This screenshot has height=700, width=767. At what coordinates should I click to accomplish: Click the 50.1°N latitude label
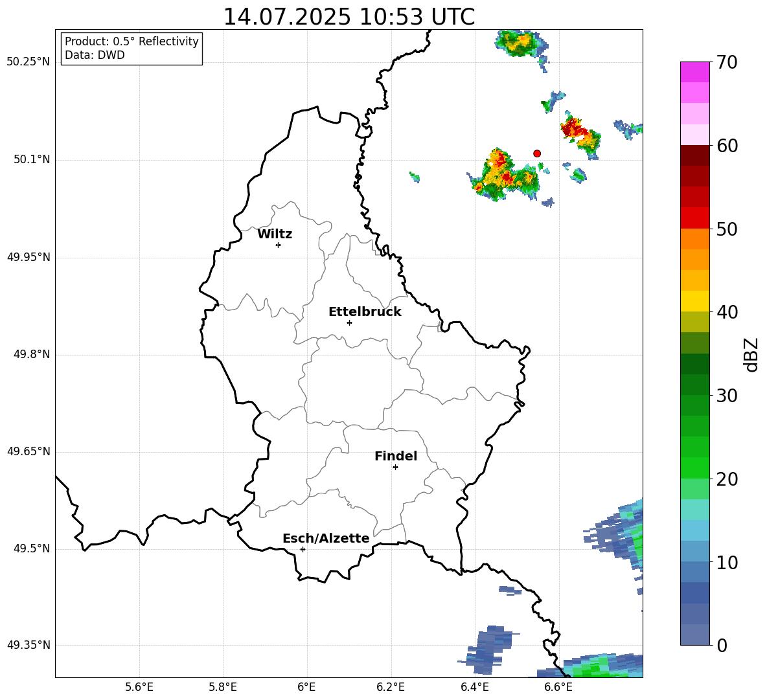tap(32, 159)
